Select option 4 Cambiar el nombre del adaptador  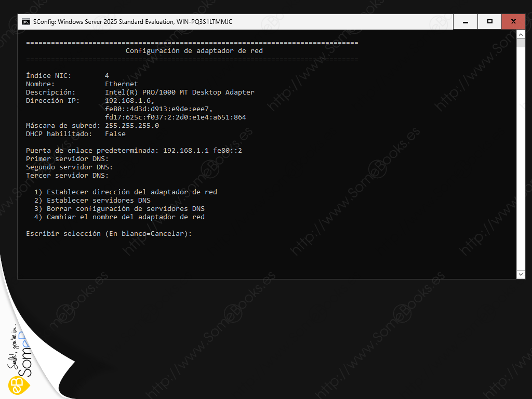(x=119, y=217)
